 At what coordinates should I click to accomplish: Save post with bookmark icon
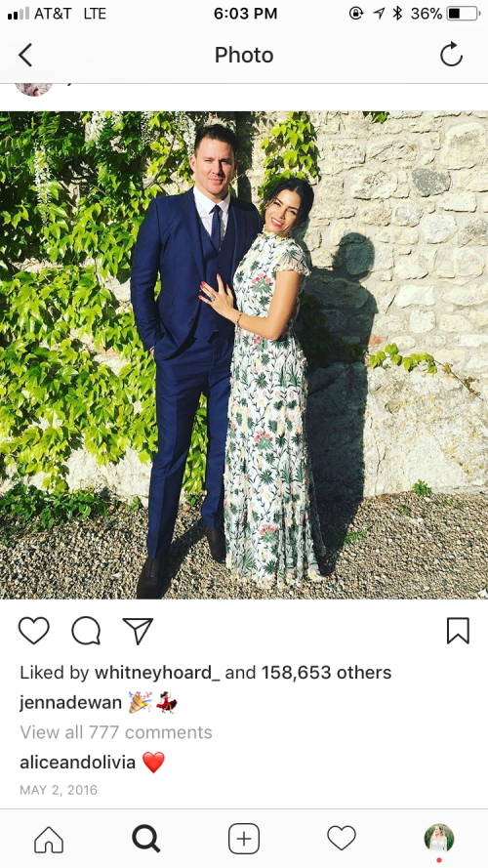tap(458, 631)
